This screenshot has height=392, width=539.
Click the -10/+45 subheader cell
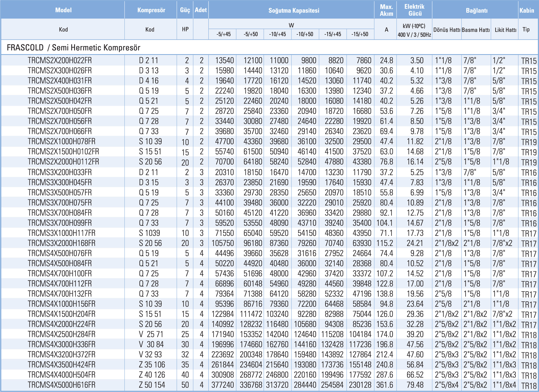coord(277,34)
